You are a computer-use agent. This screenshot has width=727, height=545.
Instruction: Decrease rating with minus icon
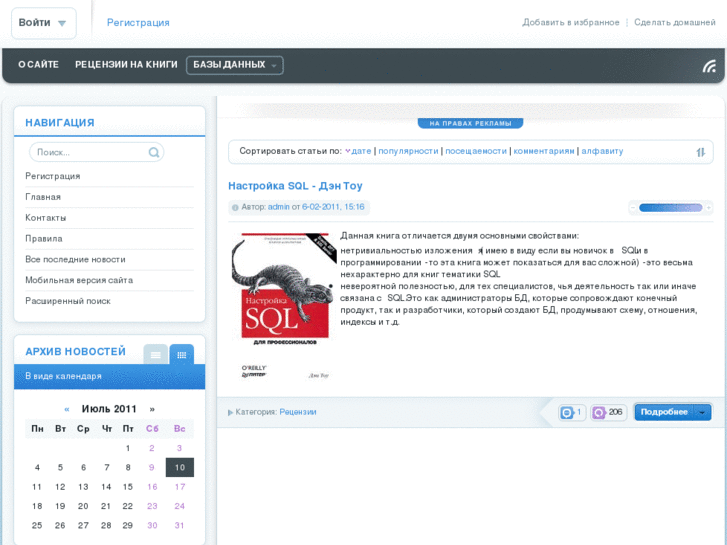tap(632, 208)
